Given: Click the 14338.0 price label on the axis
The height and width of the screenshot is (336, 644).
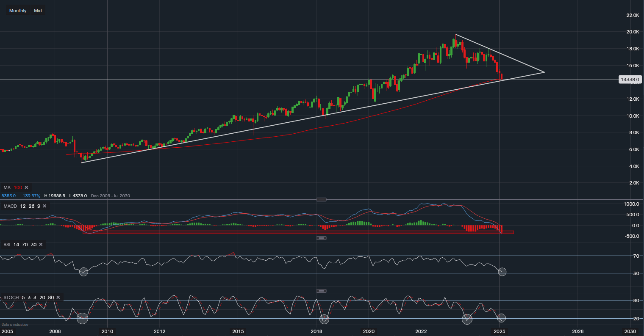Looking at the screenshot, I should point(631,80).
